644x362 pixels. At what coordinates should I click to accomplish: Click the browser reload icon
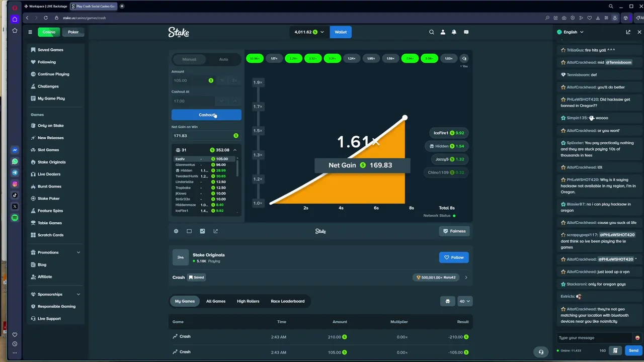pos(46,18)
